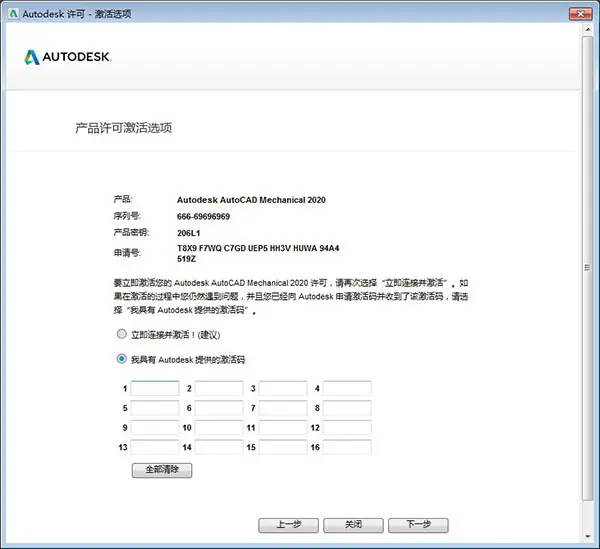600x549 pixels.
Task: Click activation code field 11
Action: pos(283,428)
